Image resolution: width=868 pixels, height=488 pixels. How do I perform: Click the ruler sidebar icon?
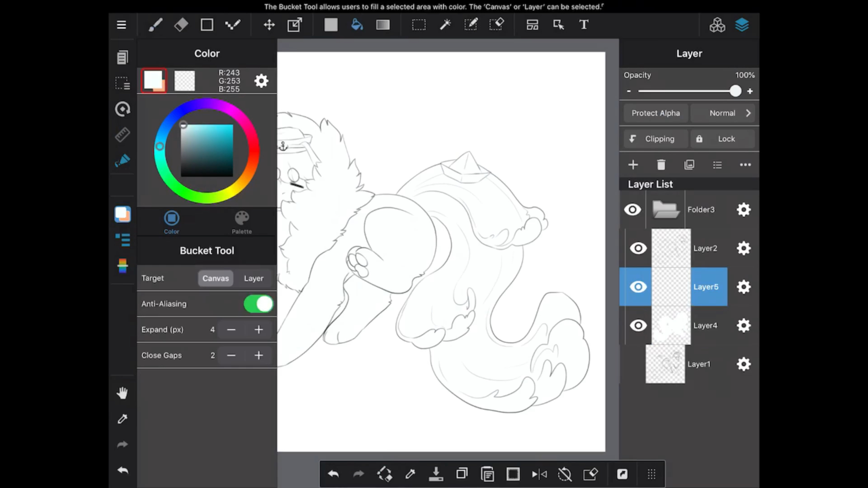pyautogui.click(x=123, y=135)
